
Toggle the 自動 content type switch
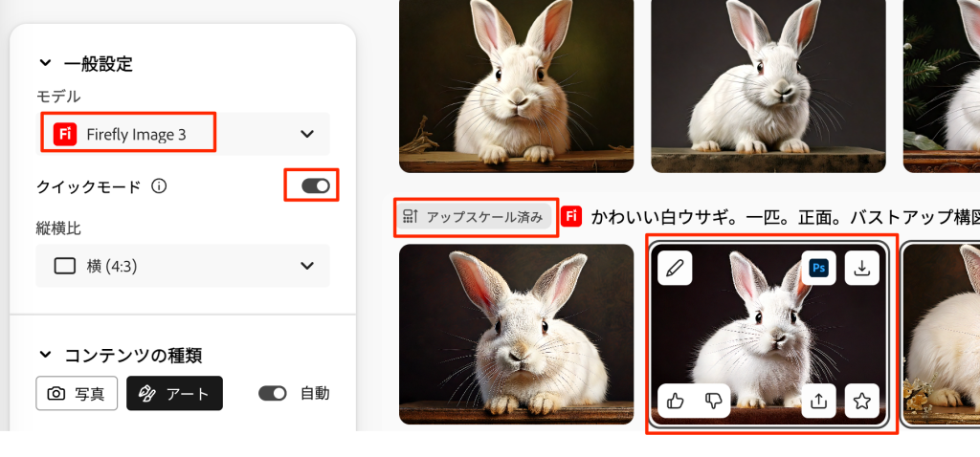[x=273, y=393]
